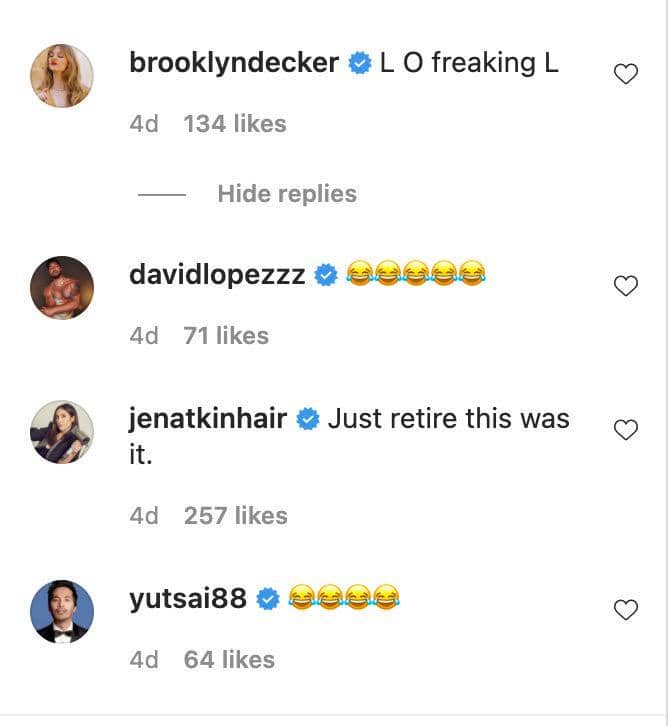Screen dimensions: 668x726
Task: Like brooklyndecker's comment with the heart
Action: tap(625, 74)
